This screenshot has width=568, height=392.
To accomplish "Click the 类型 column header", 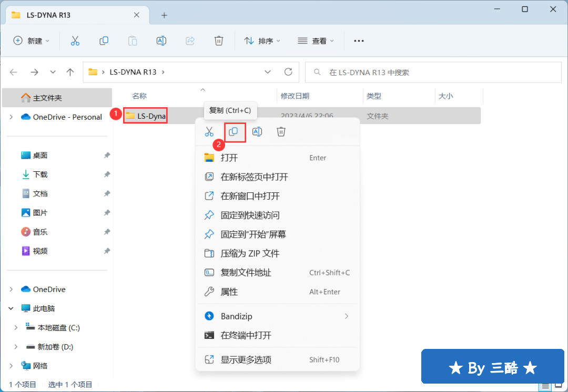I will [x=374, y=96].
